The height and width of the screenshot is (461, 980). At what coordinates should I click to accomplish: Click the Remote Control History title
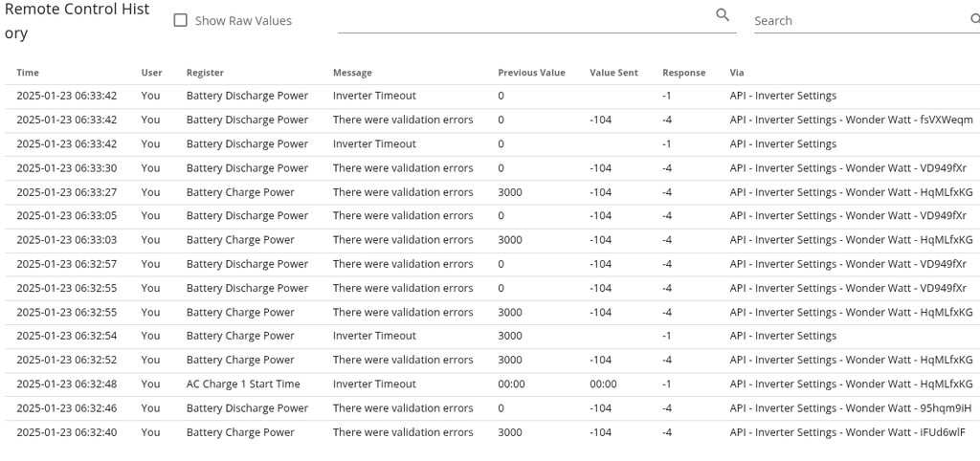point(77,20)
